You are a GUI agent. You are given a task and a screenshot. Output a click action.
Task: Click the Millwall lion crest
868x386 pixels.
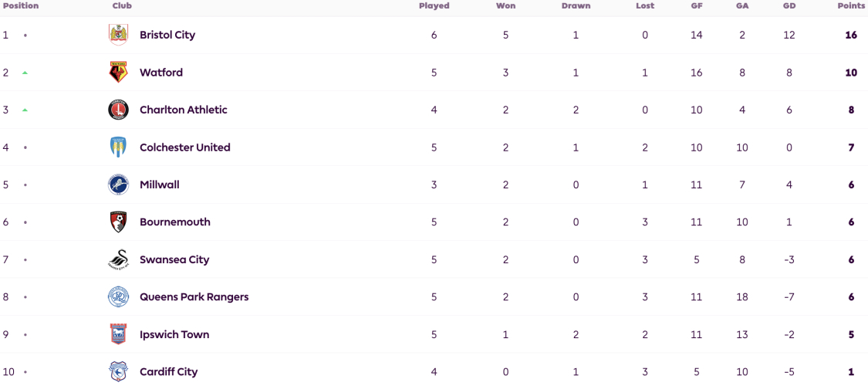pos(118,185)
